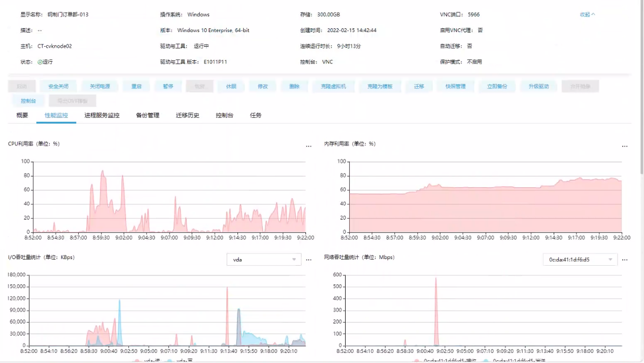Click the host name CT-cvknode02
The height and width of the screenshot is (363, 644).
[x=55, y=46]
